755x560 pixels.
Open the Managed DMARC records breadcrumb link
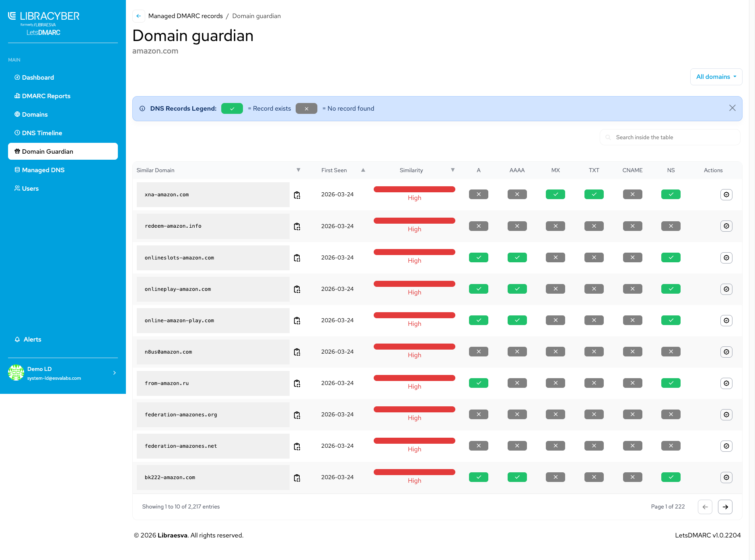[x=185, y=16]
